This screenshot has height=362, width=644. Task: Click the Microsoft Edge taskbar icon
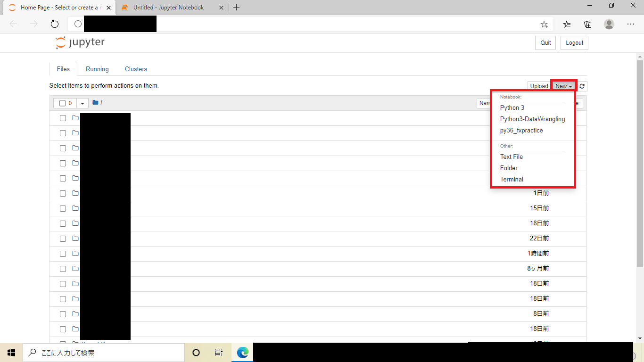click(242, 353)
